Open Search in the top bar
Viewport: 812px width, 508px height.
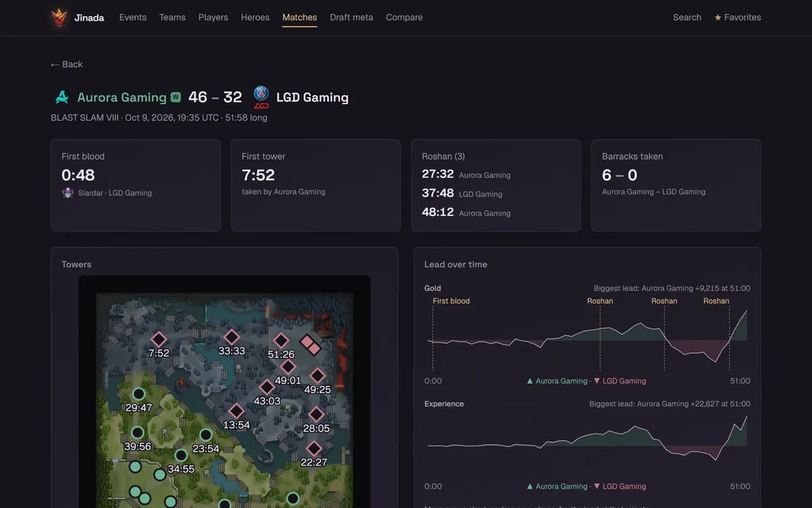point(687,18)
